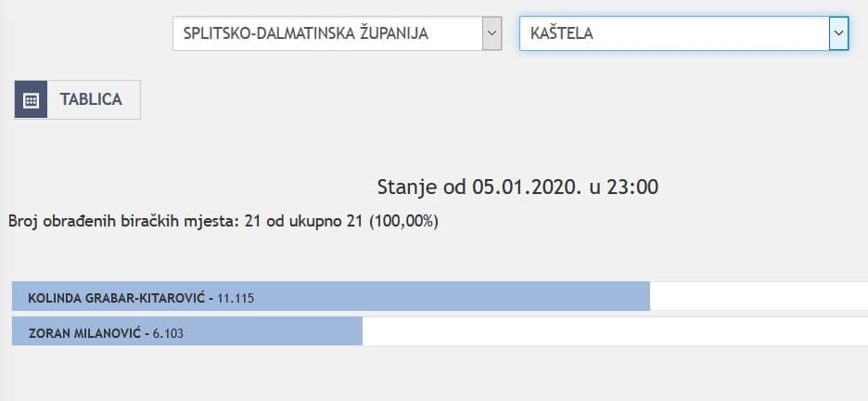This screenshot has height=401, width=868.
Task: Expand the county dropdown arrow
Action: (x=491, y=33)
